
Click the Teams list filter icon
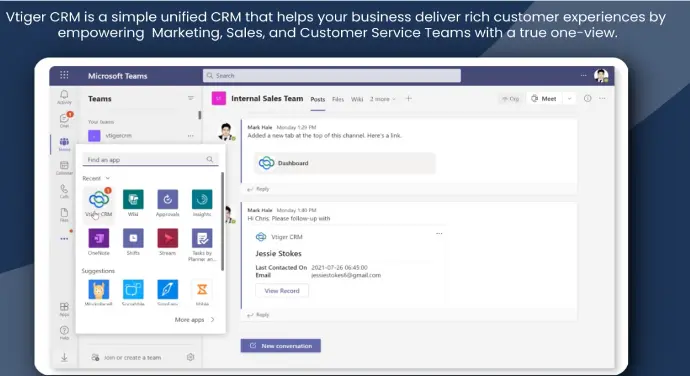coord(191,98)
